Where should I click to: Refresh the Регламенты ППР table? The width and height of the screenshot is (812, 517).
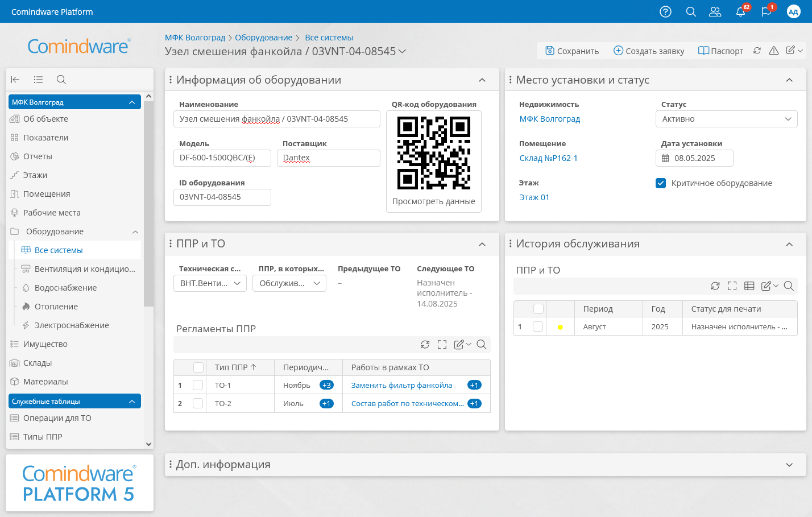click(425, 345)
